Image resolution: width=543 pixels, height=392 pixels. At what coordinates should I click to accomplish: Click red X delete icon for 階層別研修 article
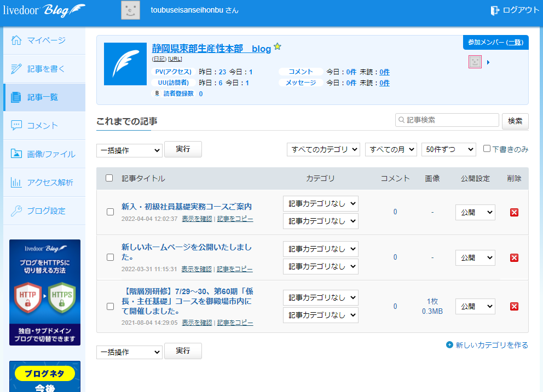pos(514,306)
